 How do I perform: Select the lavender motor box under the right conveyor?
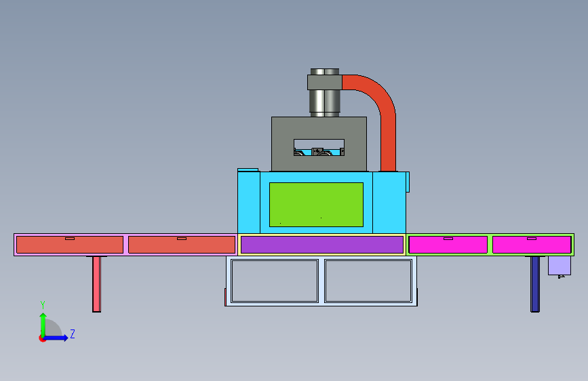(x=560, y=266)
